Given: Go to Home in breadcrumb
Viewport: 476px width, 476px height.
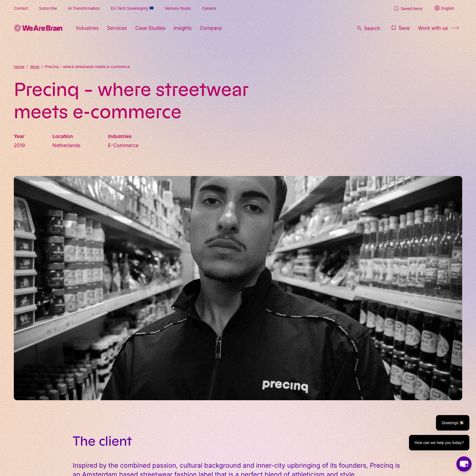Looking at the screenshot, I should [x=19, y=67].
